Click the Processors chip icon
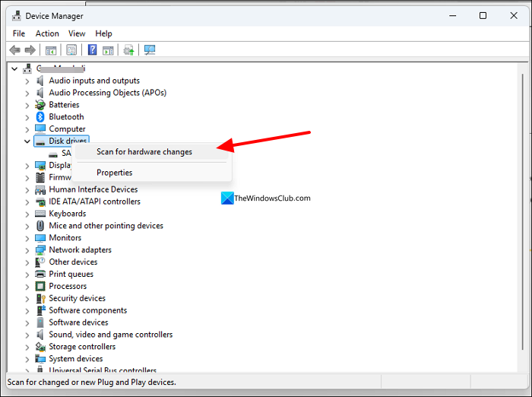This screenshot has width=532, height=397. coord(40,286)
